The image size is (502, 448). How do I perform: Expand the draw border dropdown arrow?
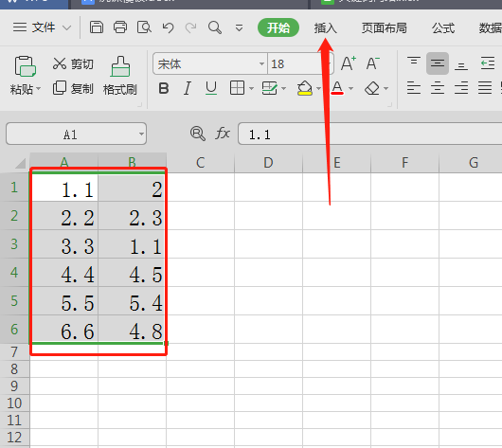coord(283,88)
